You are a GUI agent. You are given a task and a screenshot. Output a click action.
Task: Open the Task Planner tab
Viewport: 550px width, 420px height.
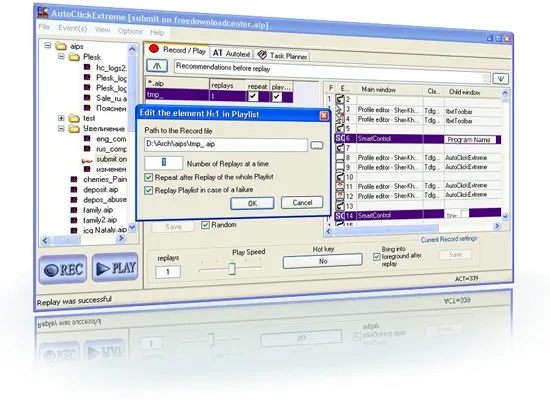[x=282, y=55]
